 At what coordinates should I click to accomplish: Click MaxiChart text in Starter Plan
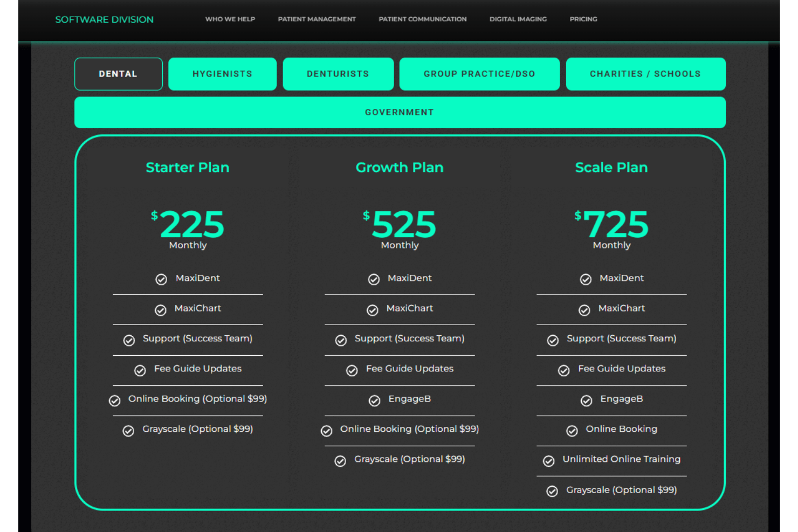198,308
